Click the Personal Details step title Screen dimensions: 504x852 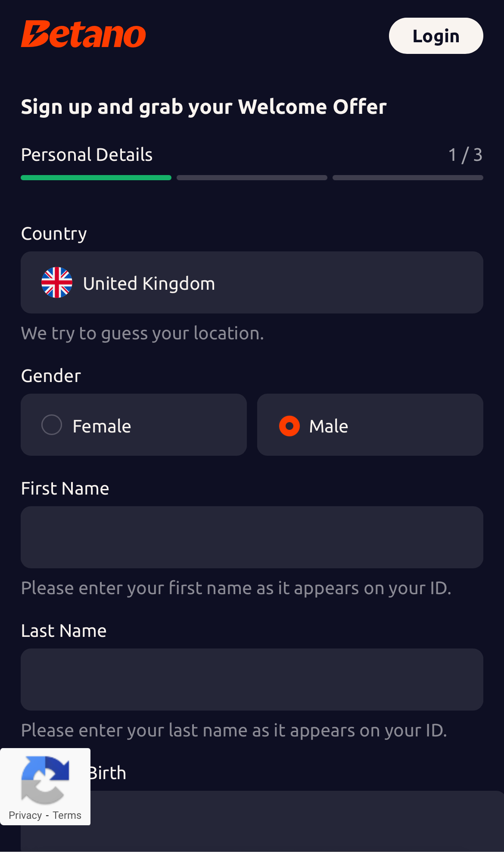[x=87, y=155]
